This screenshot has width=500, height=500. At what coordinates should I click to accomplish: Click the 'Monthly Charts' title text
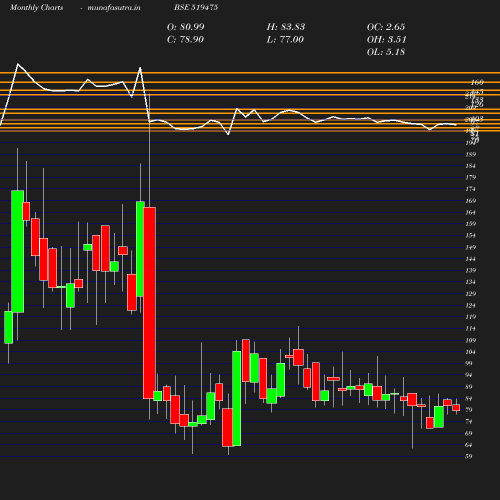pyautogui.click(x=36, y=8)
